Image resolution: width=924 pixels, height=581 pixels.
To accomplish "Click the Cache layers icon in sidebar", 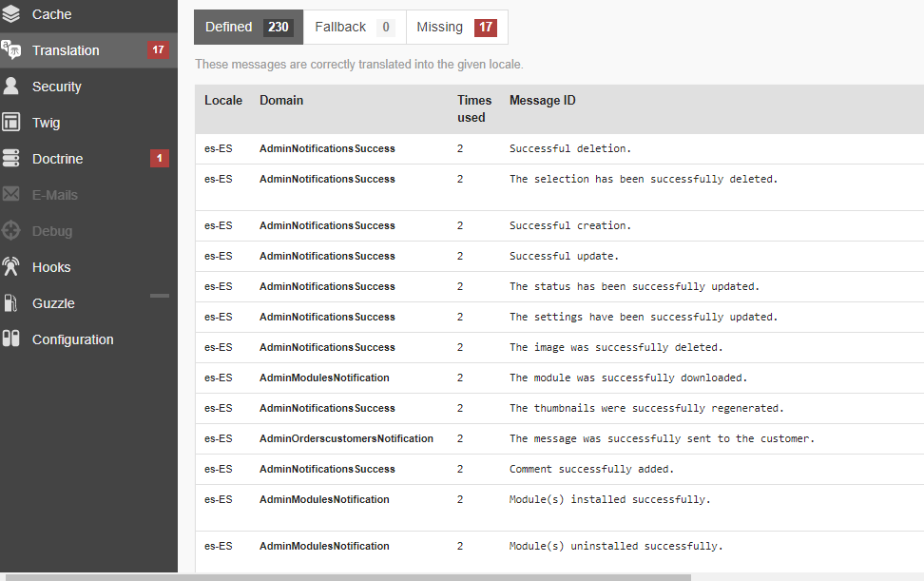I will tap(11, 14).
